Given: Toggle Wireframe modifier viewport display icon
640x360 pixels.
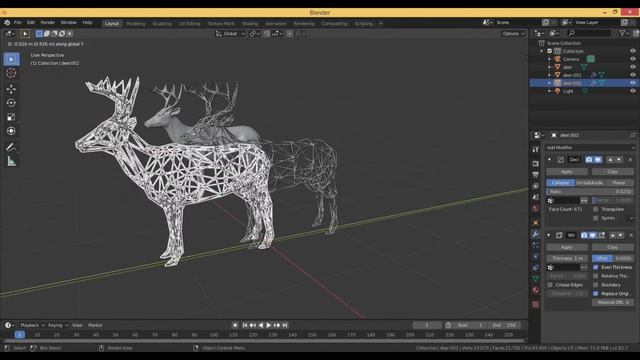Looking at the screenshot, I should (593, 236).
